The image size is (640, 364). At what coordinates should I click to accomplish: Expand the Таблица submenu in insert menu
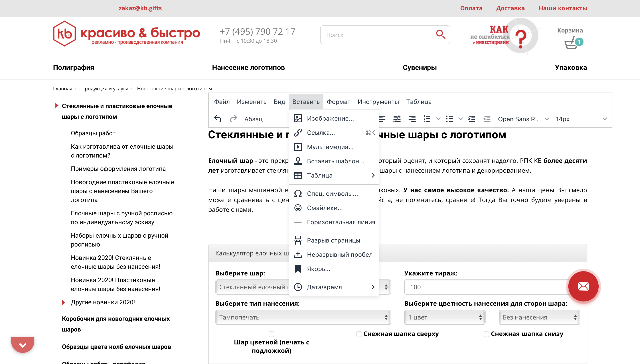tap(334, 176)
